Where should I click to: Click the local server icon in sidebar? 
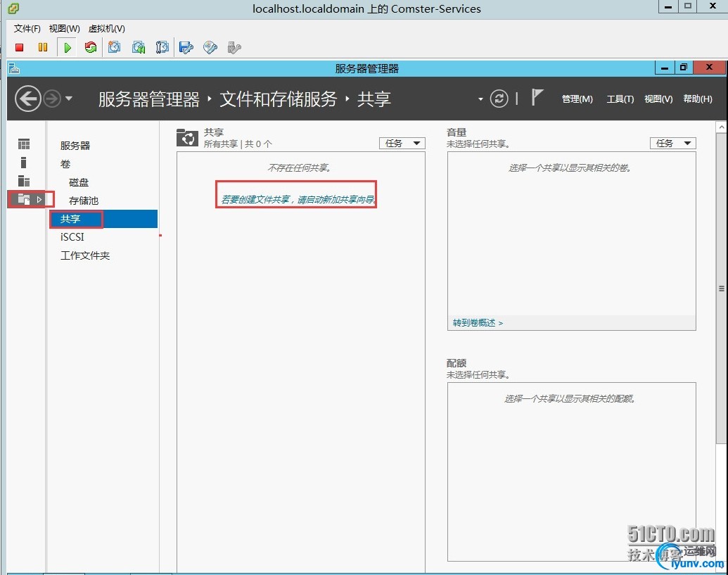[24, 163]
